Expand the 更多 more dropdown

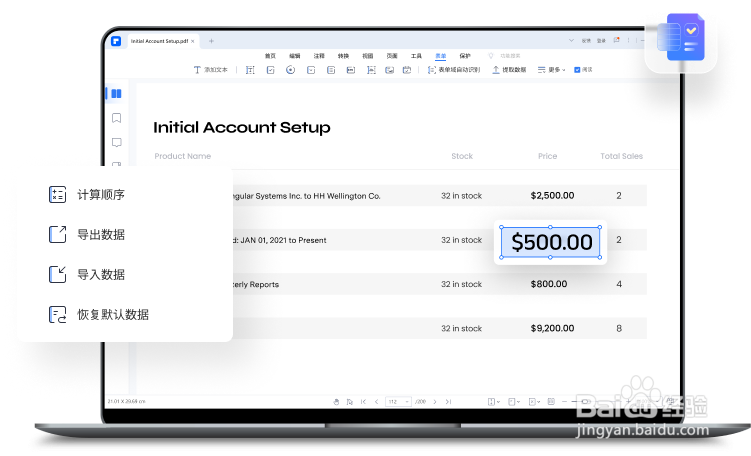[x=551, y=70]
